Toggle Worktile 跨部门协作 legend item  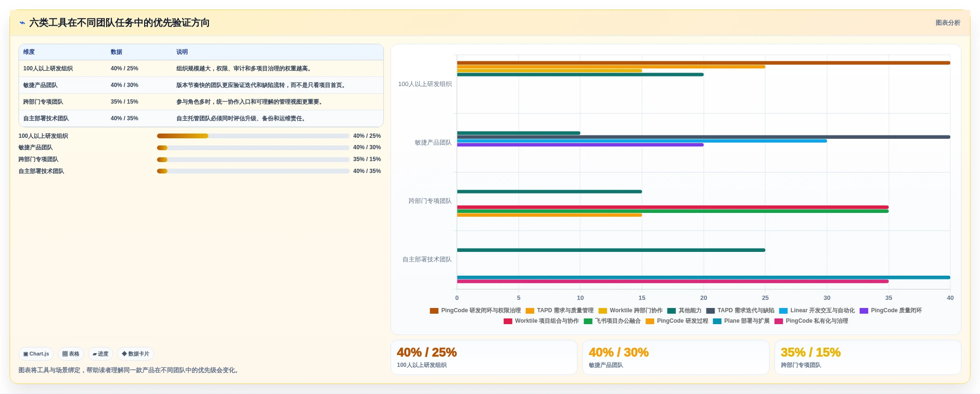point(630,310)
